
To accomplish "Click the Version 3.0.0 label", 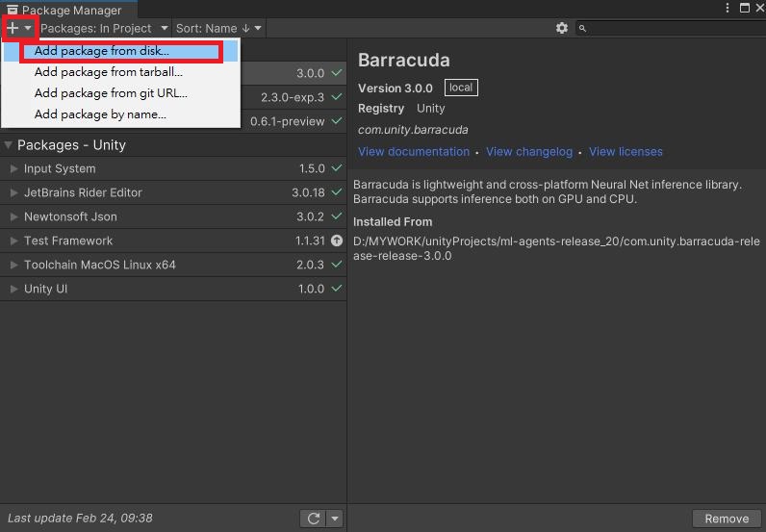I will tap(396, 89).
